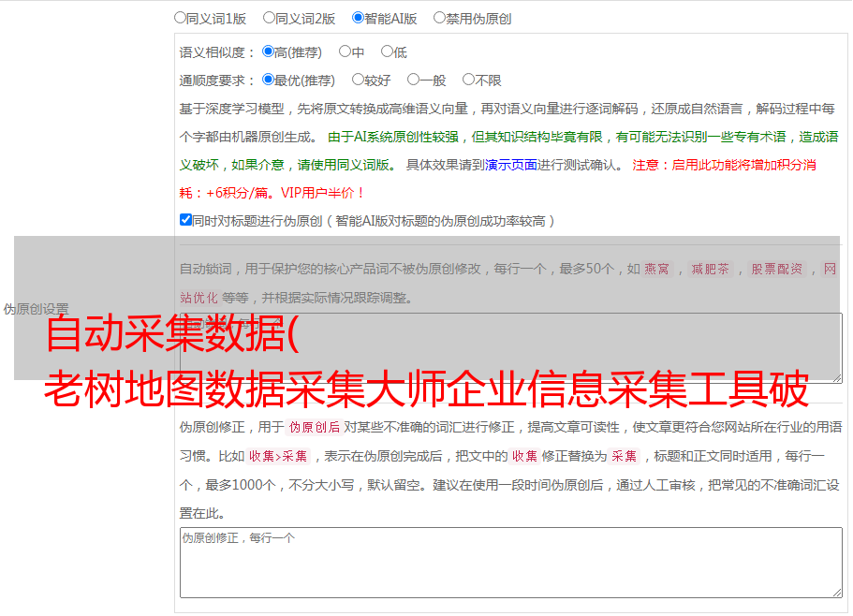Click the 自动锁词 textarea resize handle
853x616 pixels.
pyautogui.click(x=837, y=377)
